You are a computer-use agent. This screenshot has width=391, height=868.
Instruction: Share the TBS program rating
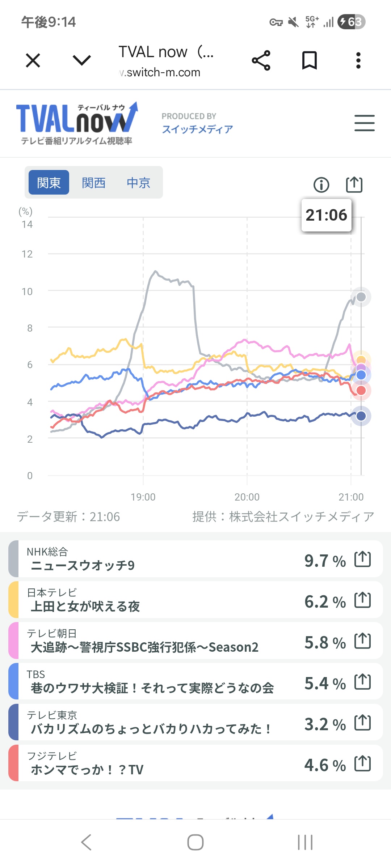tap(362, 682)
